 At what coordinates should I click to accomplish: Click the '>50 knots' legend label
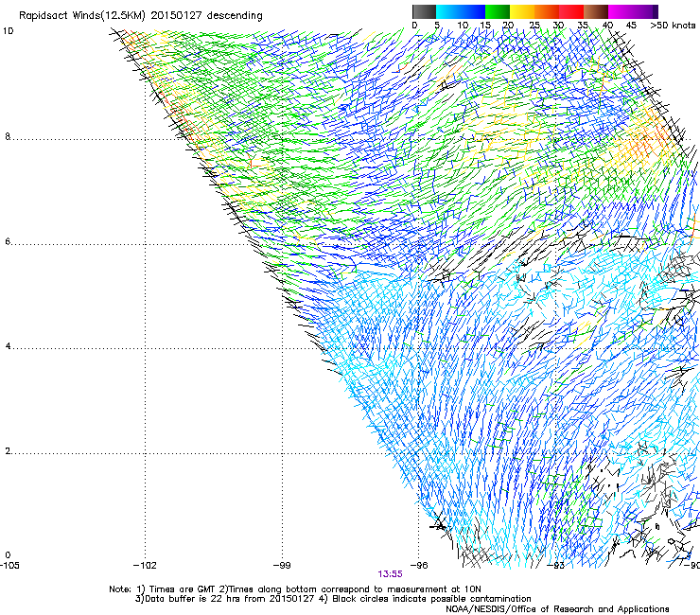(x=673, y=26)
